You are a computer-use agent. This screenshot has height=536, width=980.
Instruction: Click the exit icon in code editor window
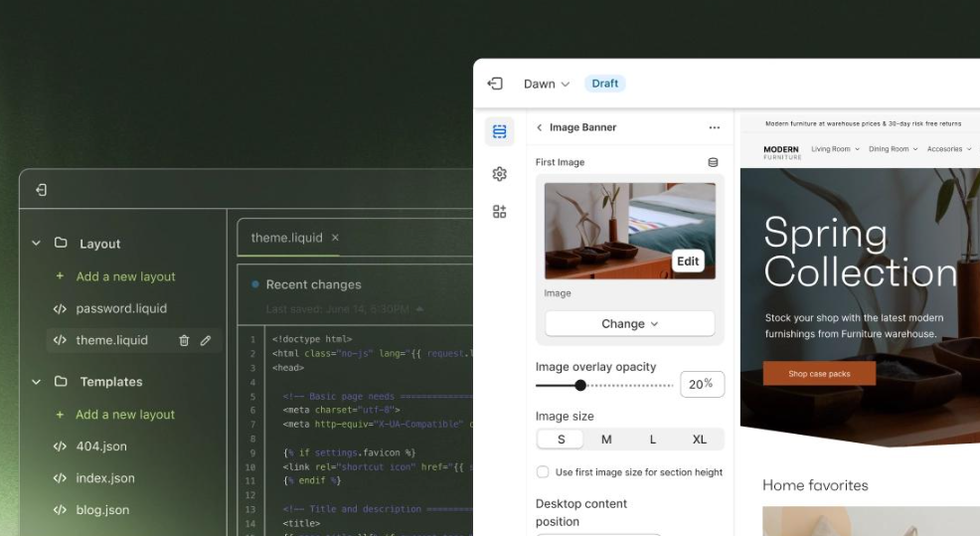(x=42, y=190)
